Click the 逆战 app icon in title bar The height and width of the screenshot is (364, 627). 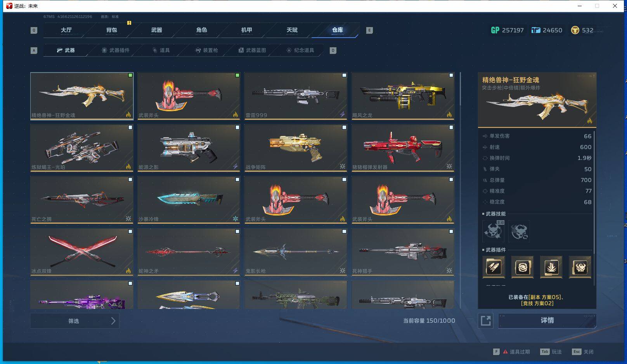pyautogui.click(x=9, y=6)
